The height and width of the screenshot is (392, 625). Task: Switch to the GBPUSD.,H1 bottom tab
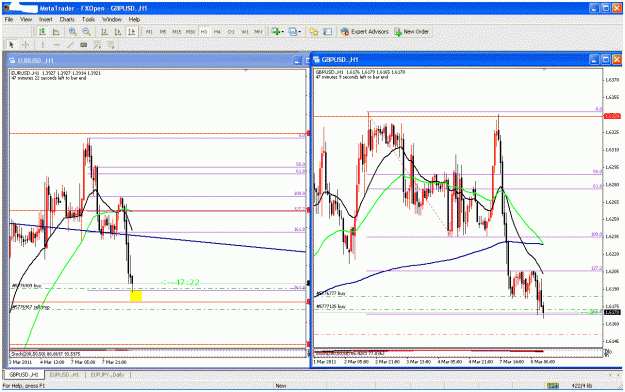tap(24, 375)
